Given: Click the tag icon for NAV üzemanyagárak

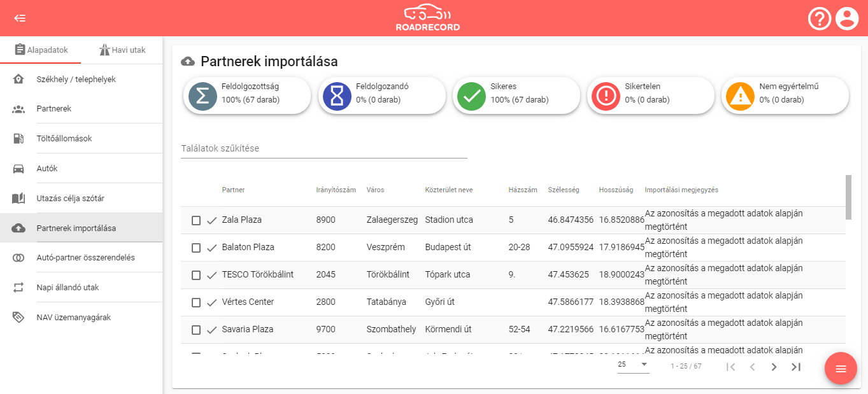Looking at the screenshot, I should [18, 318].
